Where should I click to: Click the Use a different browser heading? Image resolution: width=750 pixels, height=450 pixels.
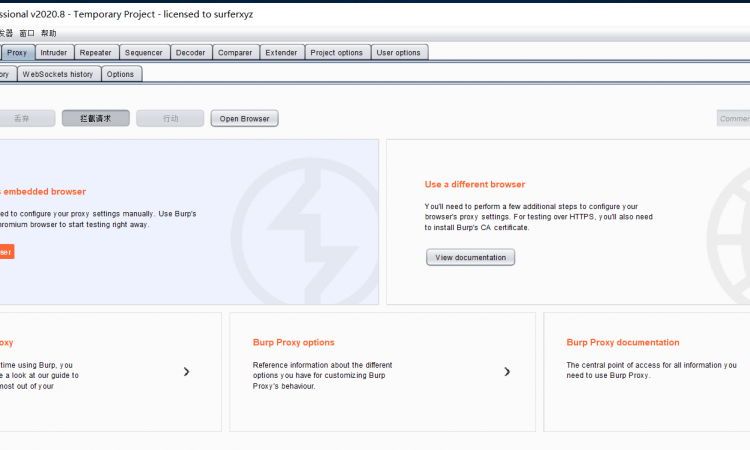(x=475, y=185)
